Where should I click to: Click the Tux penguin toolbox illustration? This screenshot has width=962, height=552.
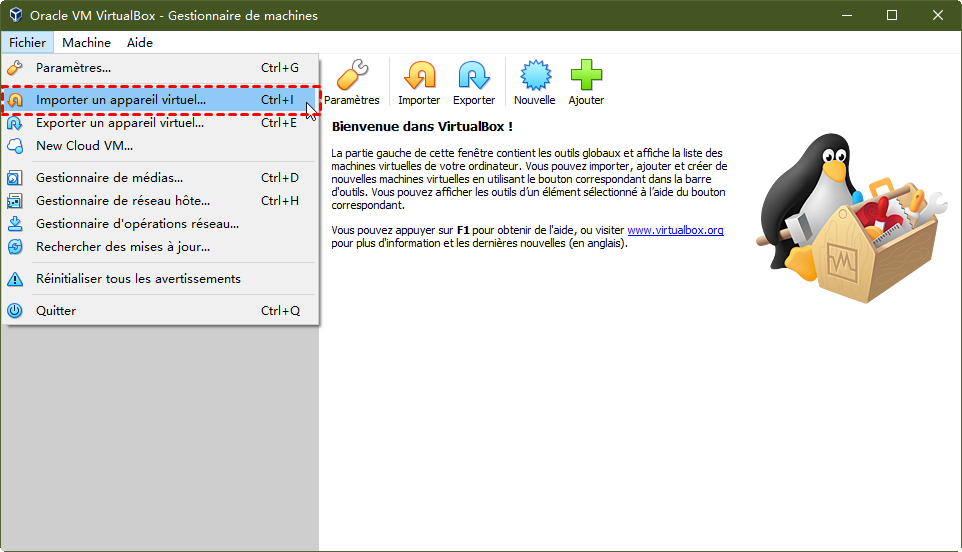pos(852,218)
